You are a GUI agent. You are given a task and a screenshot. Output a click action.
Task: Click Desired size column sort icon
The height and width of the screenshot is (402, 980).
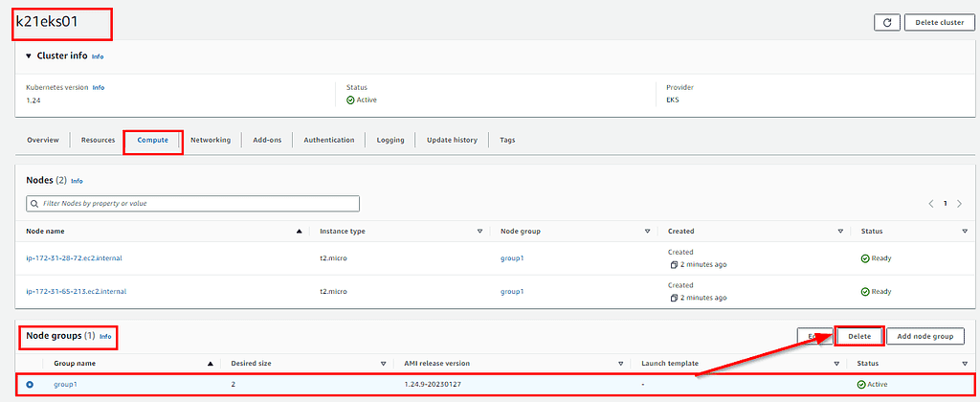[x=383, y=364]
